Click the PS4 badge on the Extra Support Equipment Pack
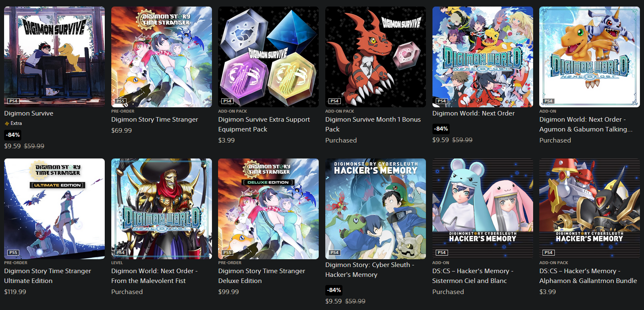This screenshot has width=644, height=310. click(227, 101)
